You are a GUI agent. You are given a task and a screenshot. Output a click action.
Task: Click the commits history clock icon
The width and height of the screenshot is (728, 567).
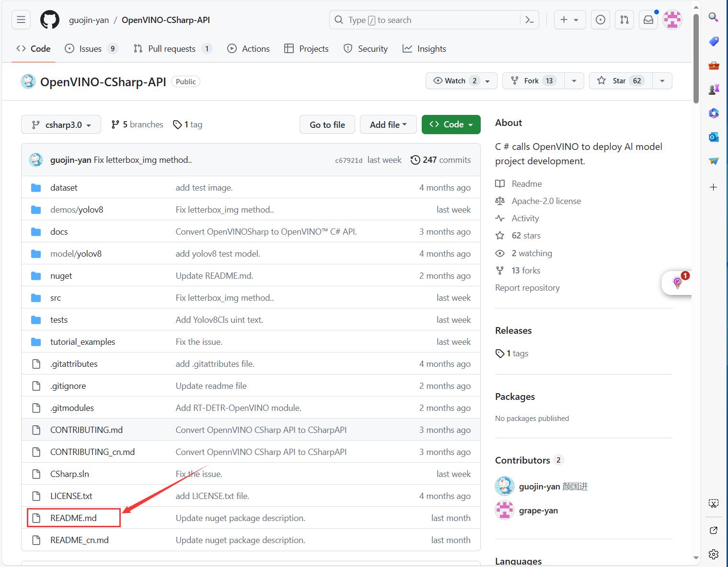(x=416, y=160)
